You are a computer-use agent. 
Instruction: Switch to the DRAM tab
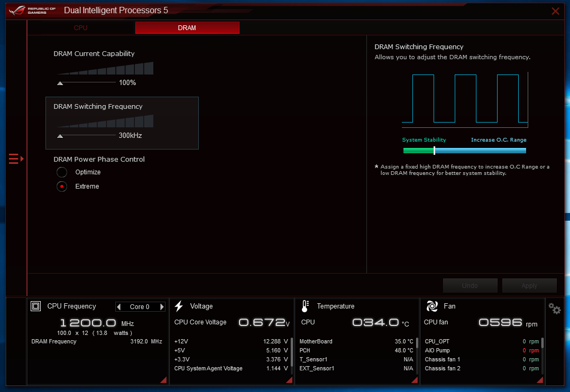tap(187, 28)
